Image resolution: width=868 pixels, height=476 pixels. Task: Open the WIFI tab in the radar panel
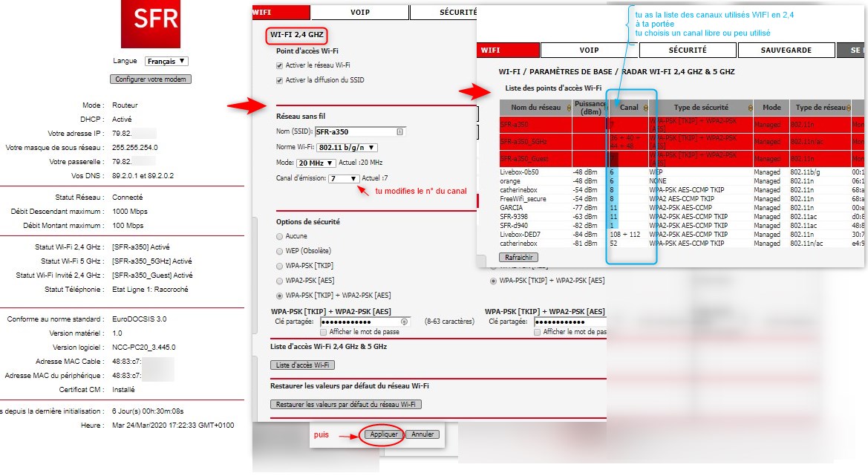pyautogui.click(x=508, y=50)
